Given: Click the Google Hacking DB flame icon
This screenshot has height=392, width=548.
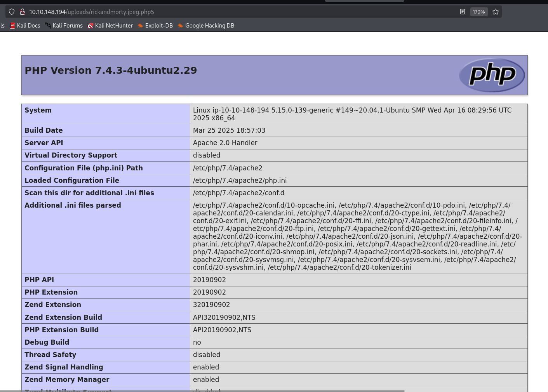Looking at the screenshot, I should 181,26.
